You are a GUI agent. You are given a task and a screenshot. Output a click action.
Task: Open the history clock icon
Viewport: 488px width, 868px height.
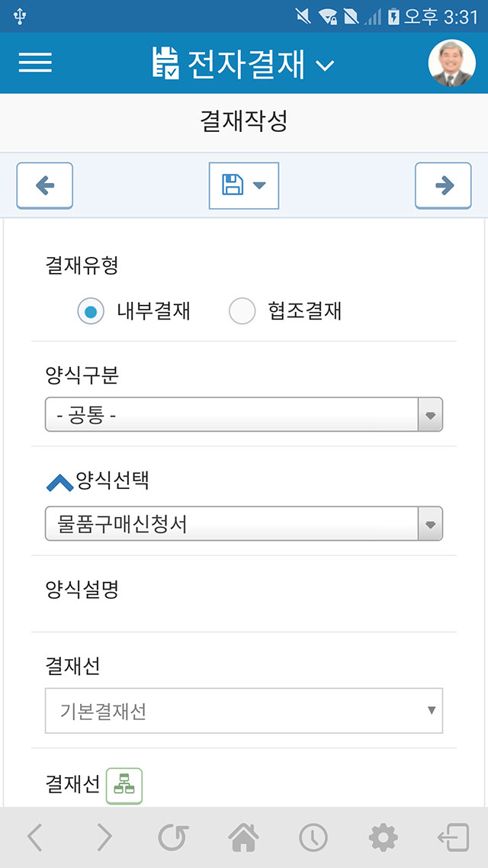click(x=313, y=837)
